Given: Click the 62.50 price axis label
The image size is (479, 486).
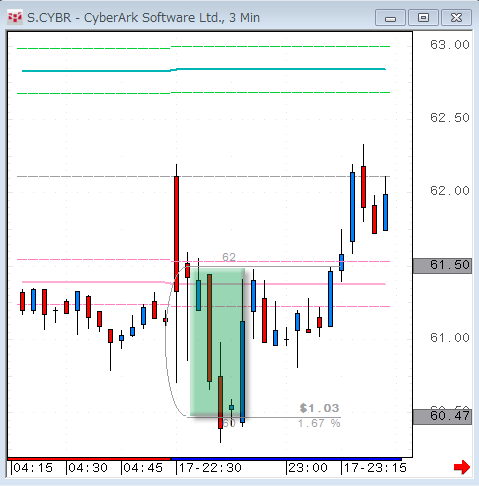Looking at the screenshot, I should click(x=450, y=118).
